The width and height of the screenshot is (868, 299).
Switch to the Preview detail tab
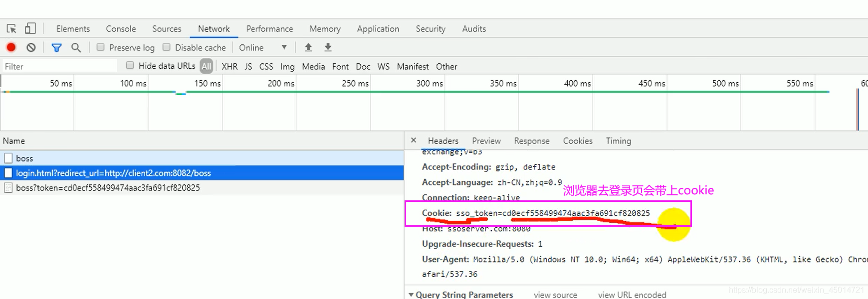486,141
